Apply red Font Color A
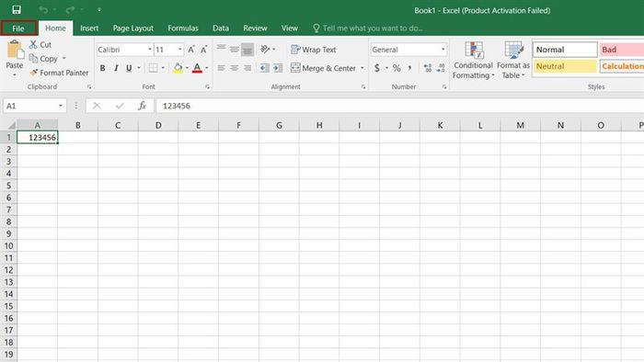 pyautogui.click(x=197, y=68)
